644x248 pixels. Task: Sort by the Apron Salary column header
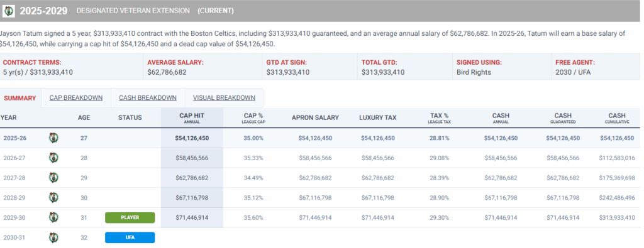point(316,117)
